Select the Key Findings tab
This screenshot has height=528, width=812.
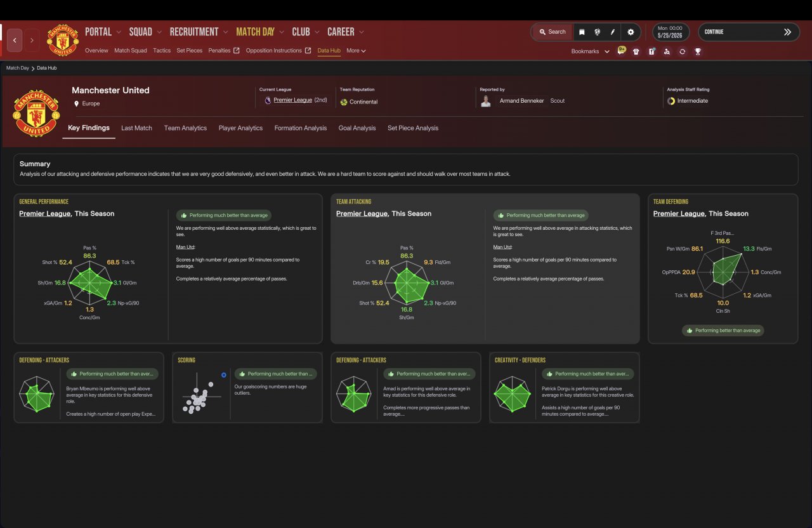pos(89,128)
